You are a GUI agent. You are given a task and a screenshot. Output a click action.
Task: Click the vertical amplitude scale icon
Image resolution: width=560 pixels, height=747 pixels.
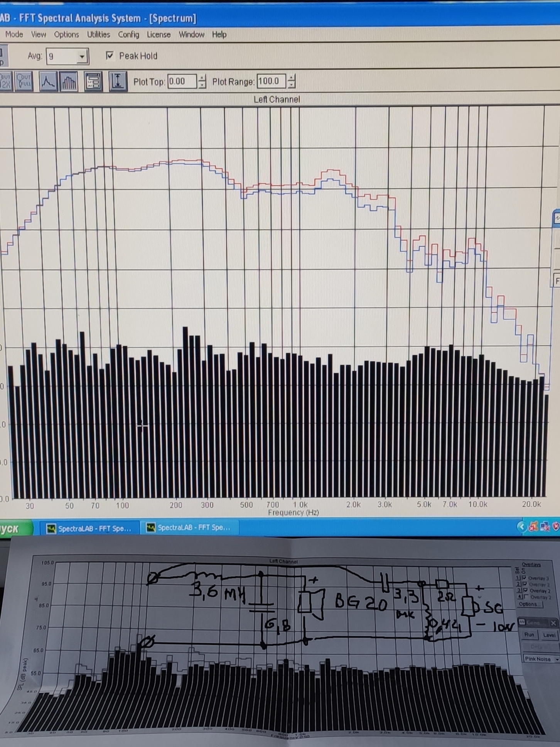coord(118,82)
